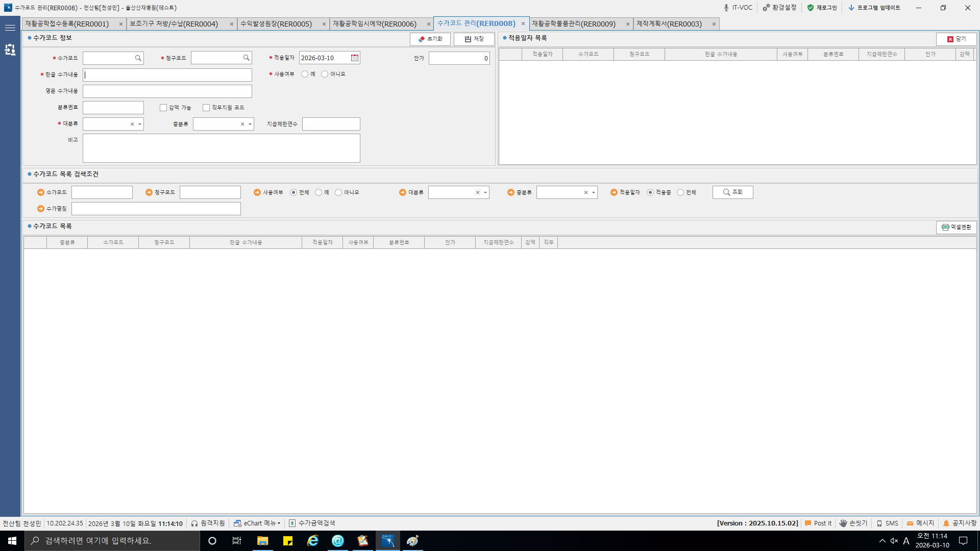The width and height of the screenshot is (980, 551).
Task: Open Paint app on taskbar
Action: (412, 541)
